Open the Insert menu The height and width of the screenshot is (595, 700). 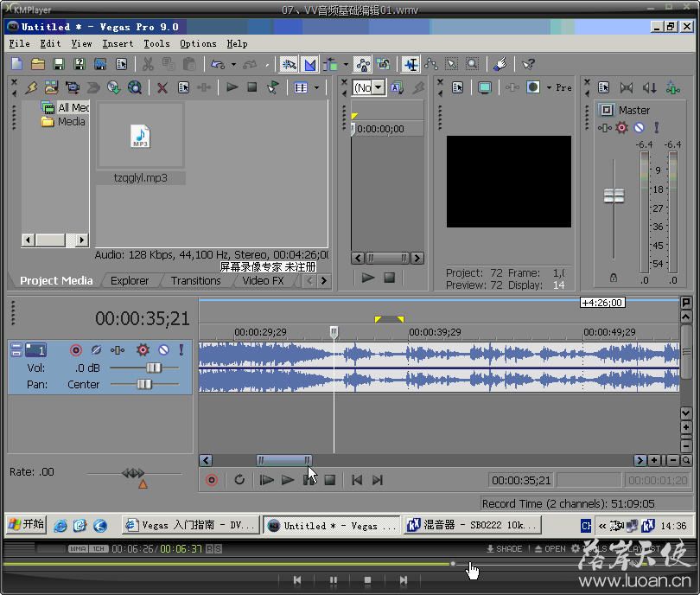tap(118, 44)
